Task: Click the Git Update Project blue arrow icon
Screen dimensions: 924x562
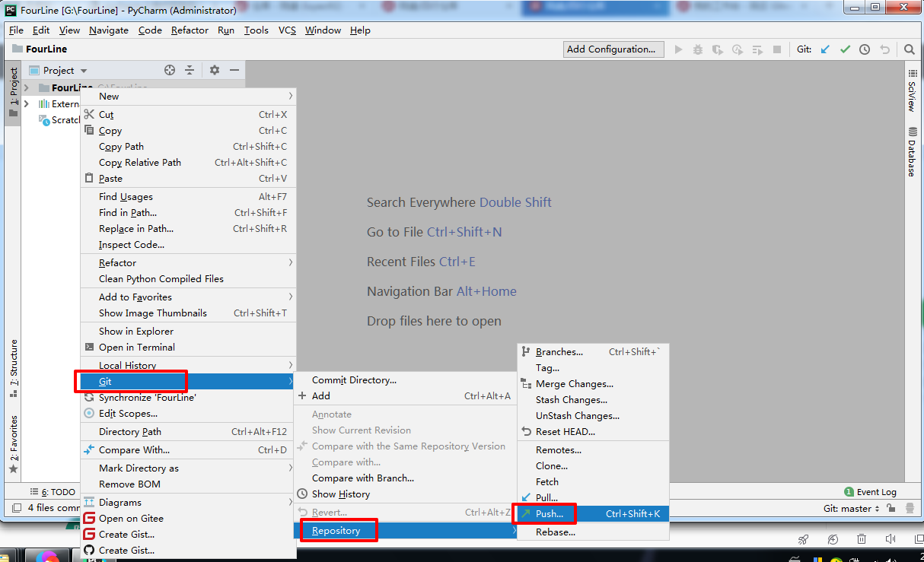Action: (825, 49)
